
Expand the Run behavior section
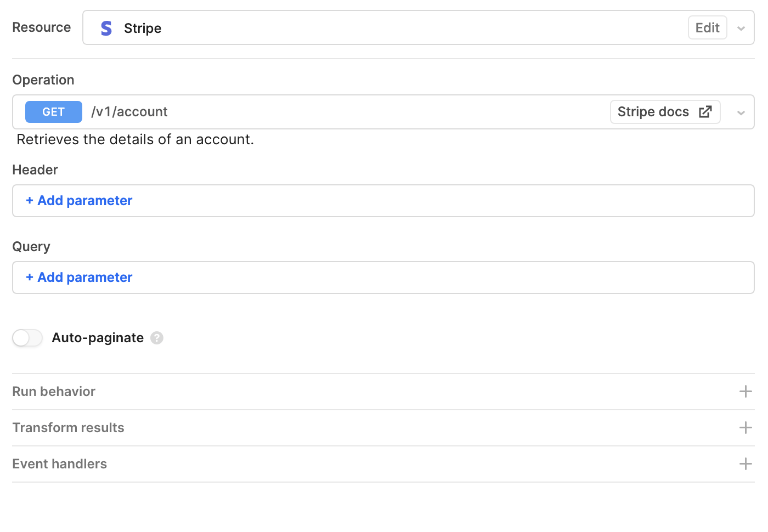pos(383,392)
